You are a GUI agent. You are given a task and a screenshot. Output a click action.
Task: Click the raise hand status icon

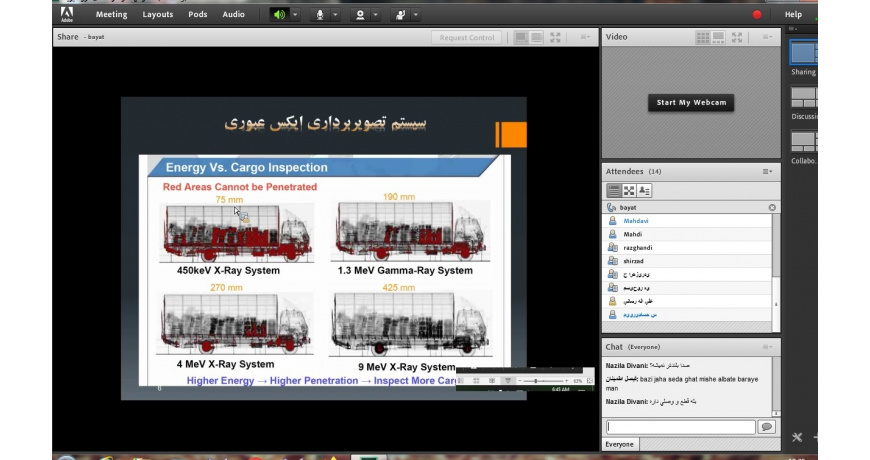[x=400, y=15]
